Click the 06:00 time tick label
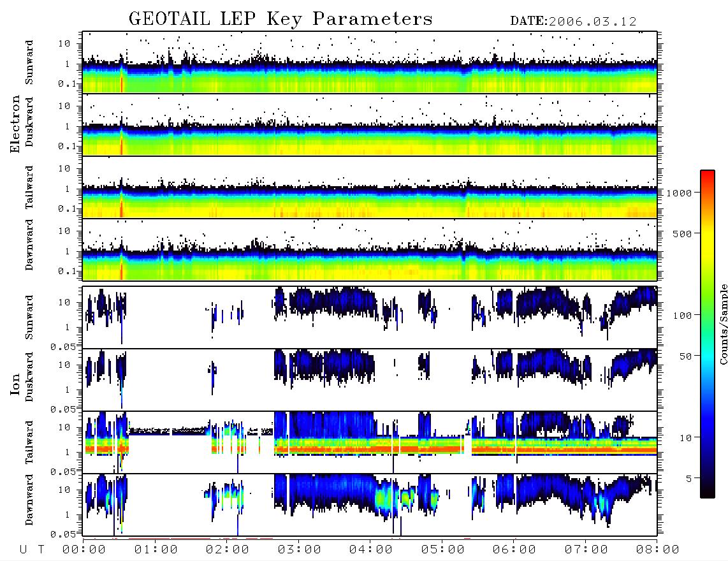 coord(514,550)
